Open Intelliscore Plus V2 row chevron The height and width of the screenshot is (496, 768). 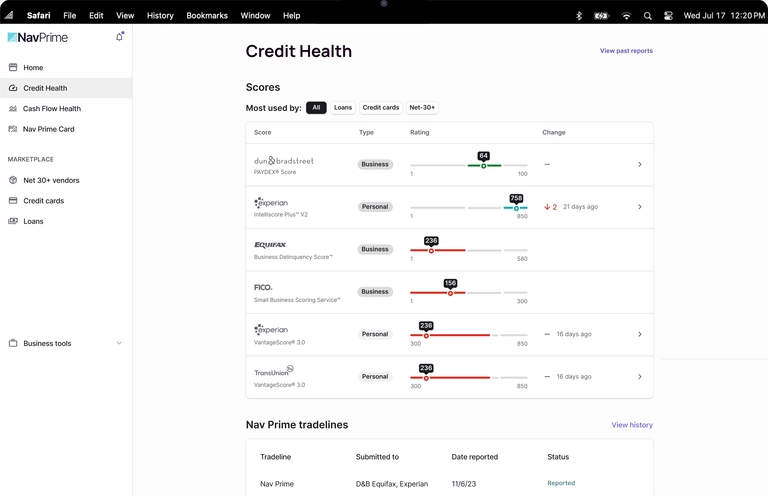[x=640, y=207]
